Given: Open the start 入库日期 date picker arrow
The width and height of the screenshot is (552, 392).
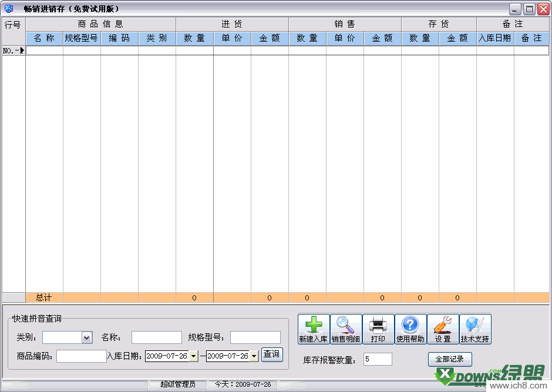Looking at the screenshot, I should 194,356.
